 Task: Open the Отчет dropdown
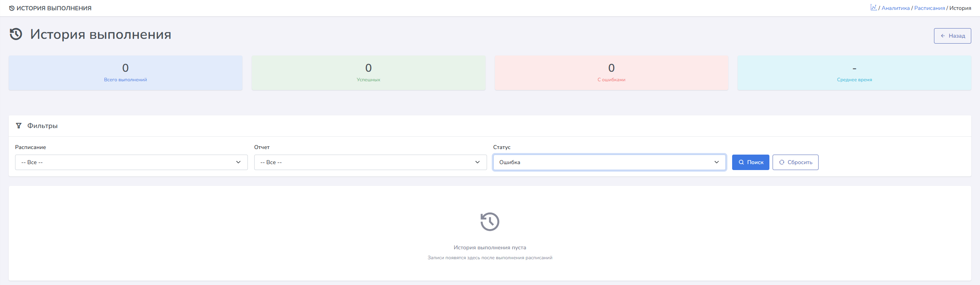click(370, 162)
